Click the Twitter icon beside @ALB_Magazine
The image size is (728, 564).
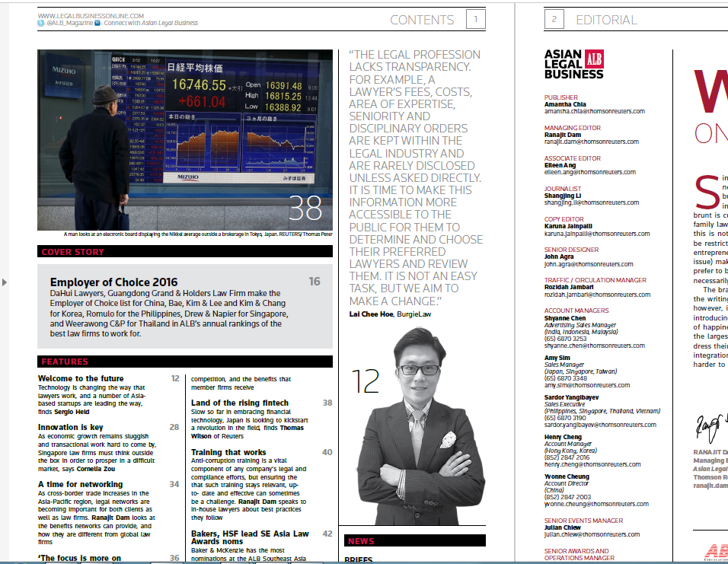click(41, 23)
